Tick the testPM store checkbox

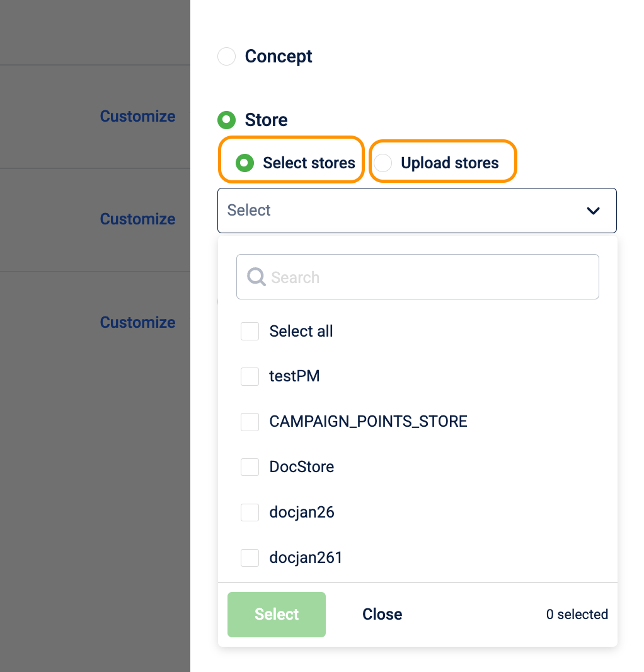(250, 377)
